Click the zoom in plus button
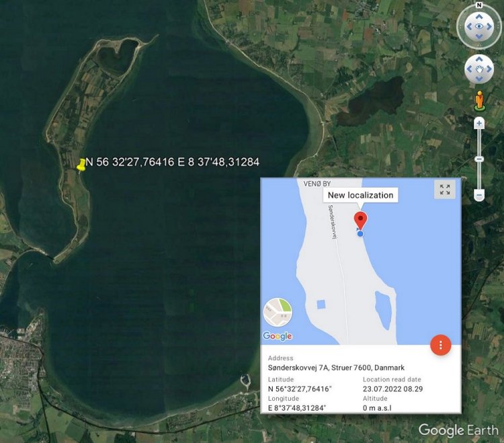Screen dimensions: 504x443 479,123
